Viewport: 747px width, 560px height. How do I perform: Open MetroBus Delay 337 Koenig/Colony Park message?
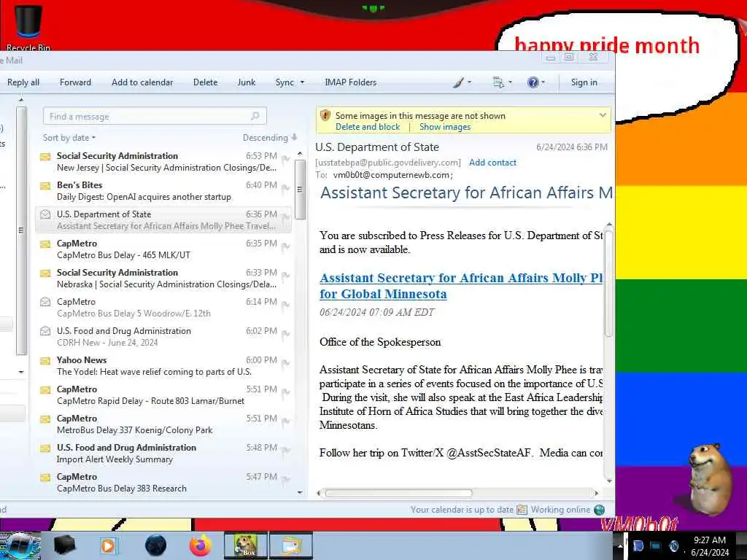(x=163, y=424)
